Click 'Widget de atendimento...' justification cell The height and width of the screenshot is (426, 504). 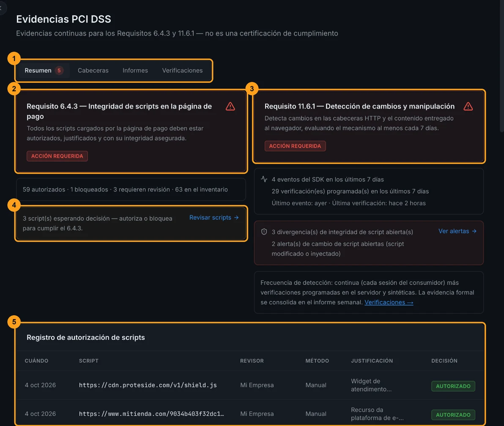(x=371, y=385)
